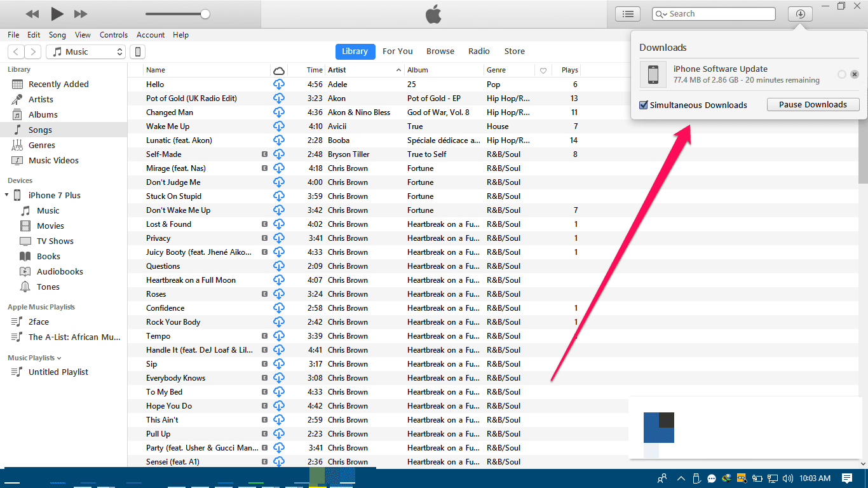Switch to the For You tab
The image size is (868, 488).
[x=398, y=51]
